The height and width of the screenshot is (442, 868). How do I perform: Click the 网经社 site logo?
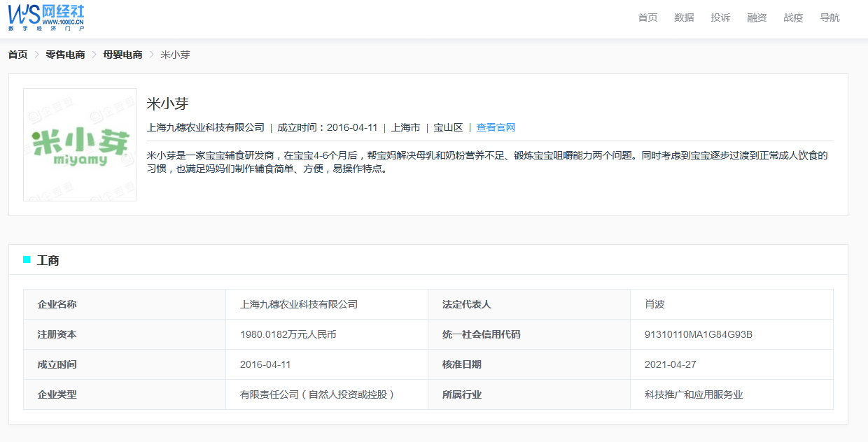tap(46, 17)
